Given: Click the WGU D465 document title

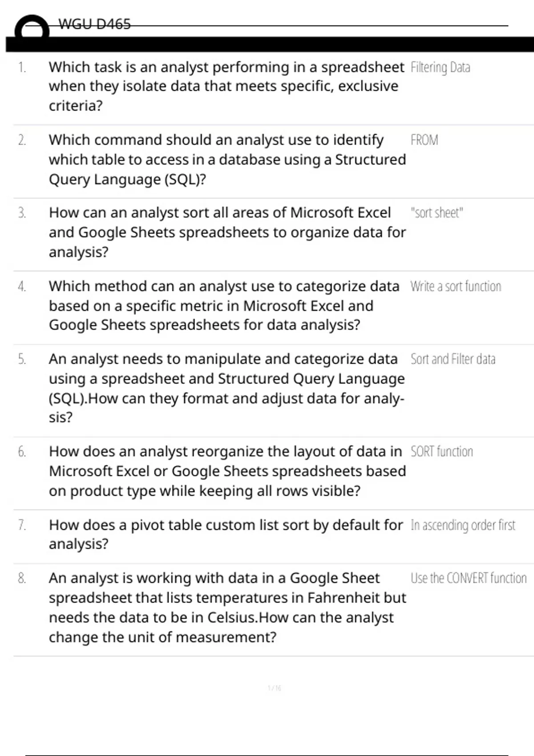Looking at the screenshot, I should point(94,24).
